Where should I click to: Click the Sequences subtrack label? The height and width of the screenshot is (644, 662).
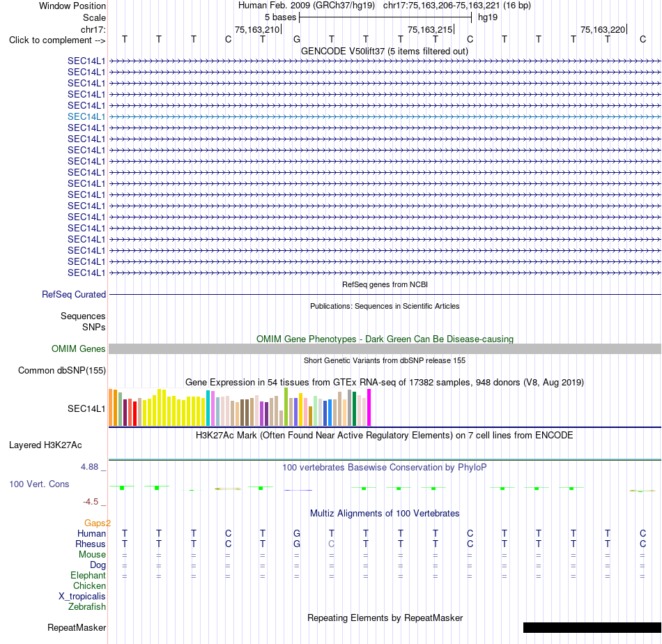[x=83, y=316]
